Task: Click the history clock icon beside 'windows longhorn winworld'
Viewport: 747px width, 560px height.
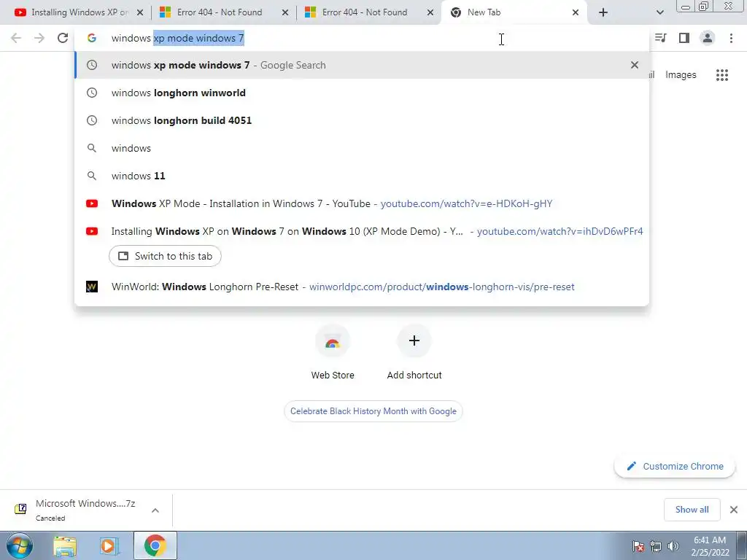Action: pos(92,93)
